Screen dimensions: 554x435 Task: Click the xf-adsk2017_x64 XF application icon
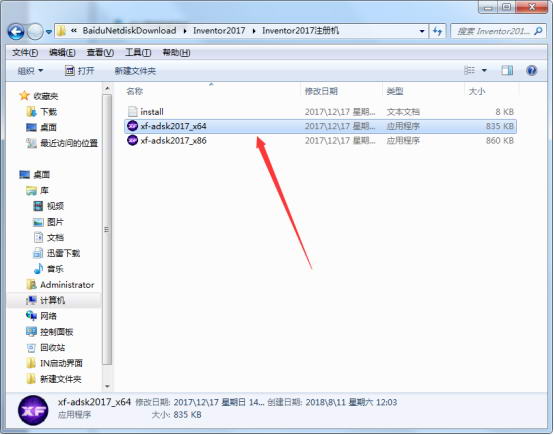click(132, 126)
